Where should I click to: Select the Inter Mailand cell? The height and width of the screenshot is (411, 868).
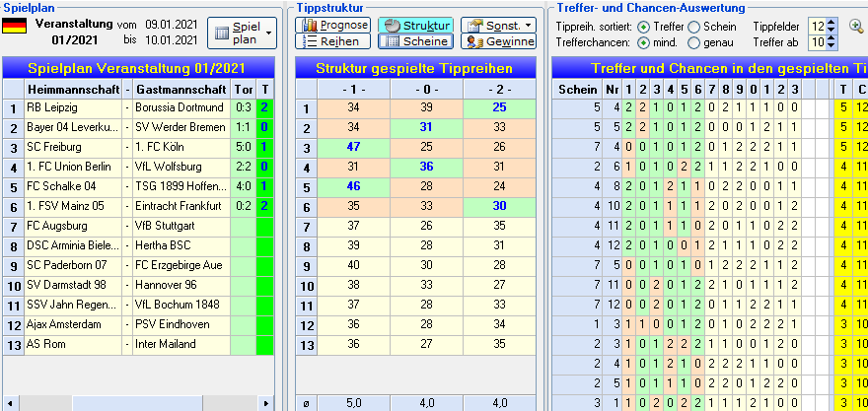coord(181,344)
